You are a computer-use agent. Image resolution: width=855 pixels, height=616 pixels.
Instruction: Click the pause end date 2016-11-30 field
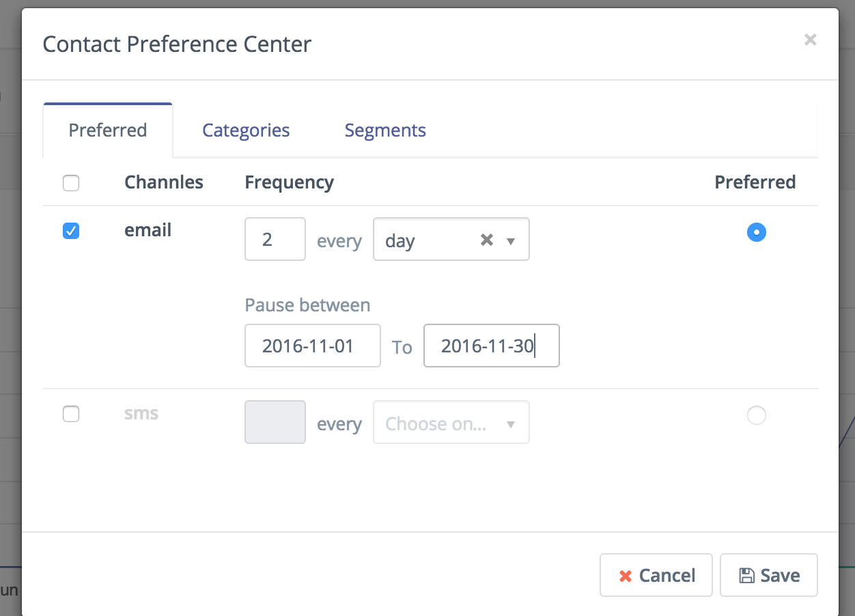(x=492, y=346)
